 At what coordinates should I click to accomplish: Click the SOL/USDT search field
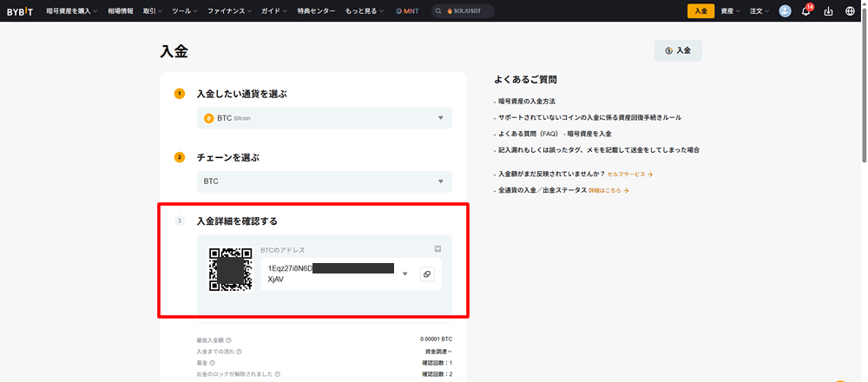click(464, 11)
